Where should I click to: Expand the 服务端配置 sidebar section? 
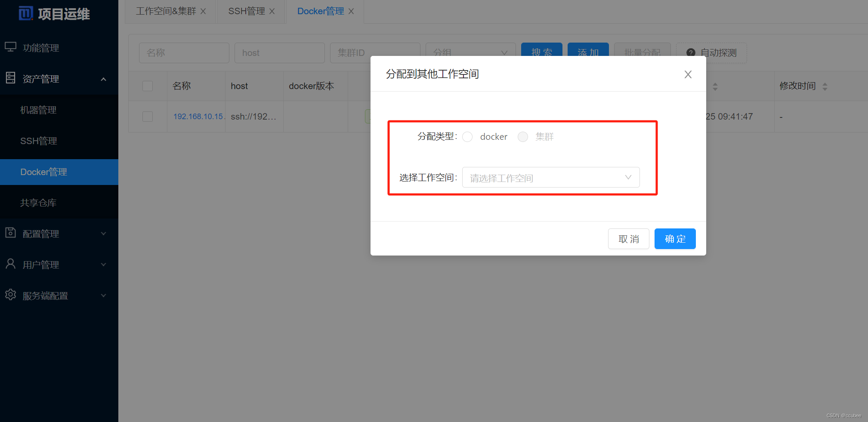(x=103, y=296)
